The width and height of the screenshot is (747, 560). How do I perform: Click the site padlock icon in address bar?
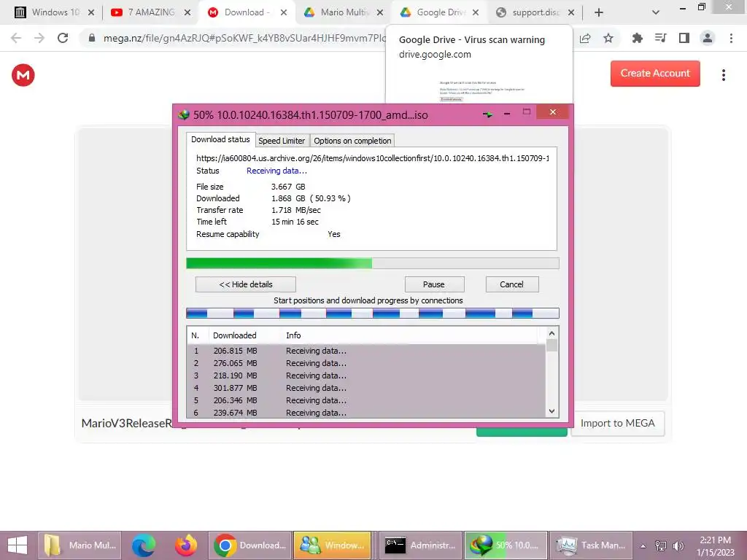pos(92,38)
